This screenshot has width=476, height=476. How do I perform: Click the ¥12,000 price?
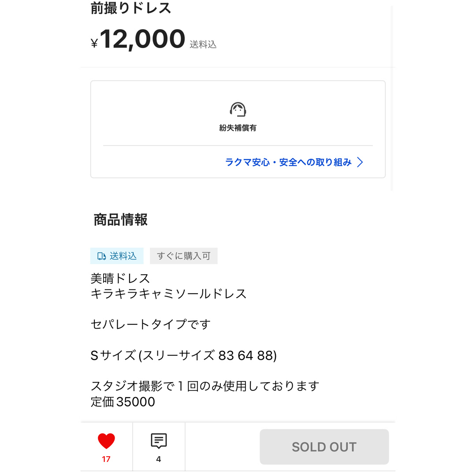(x=138, y=39)
